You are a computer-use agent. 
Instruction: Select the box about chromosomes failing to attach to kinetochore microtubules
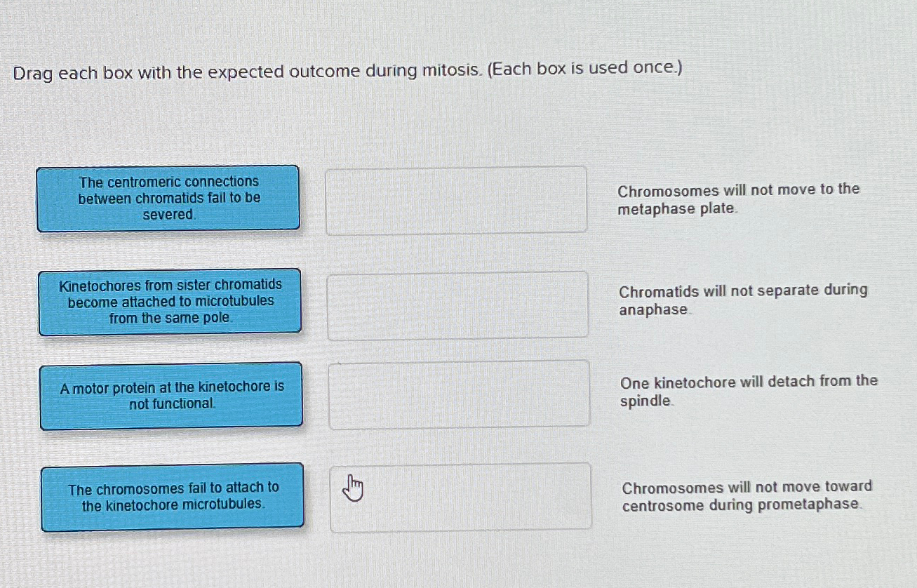point(173,497)
